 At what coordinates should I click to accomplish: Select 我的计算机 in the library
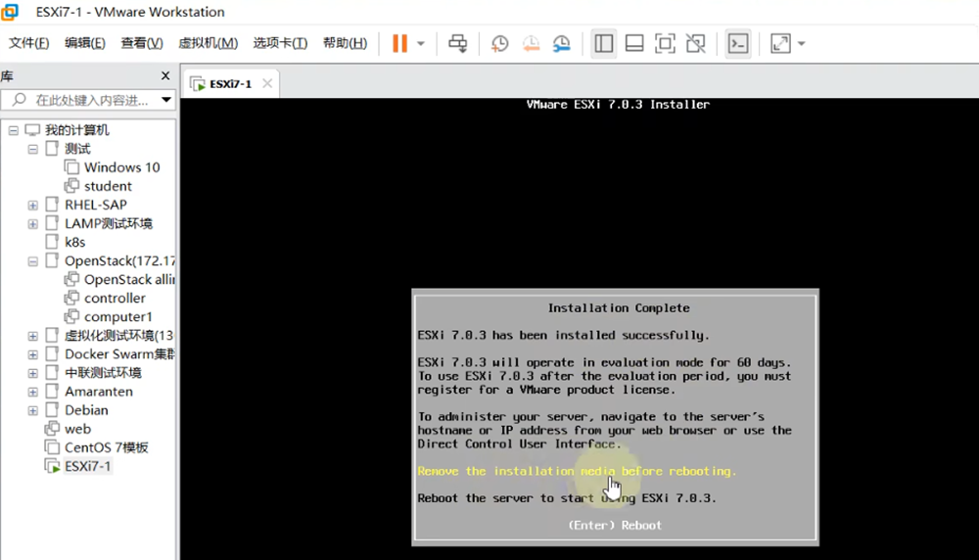coord(76,130)
